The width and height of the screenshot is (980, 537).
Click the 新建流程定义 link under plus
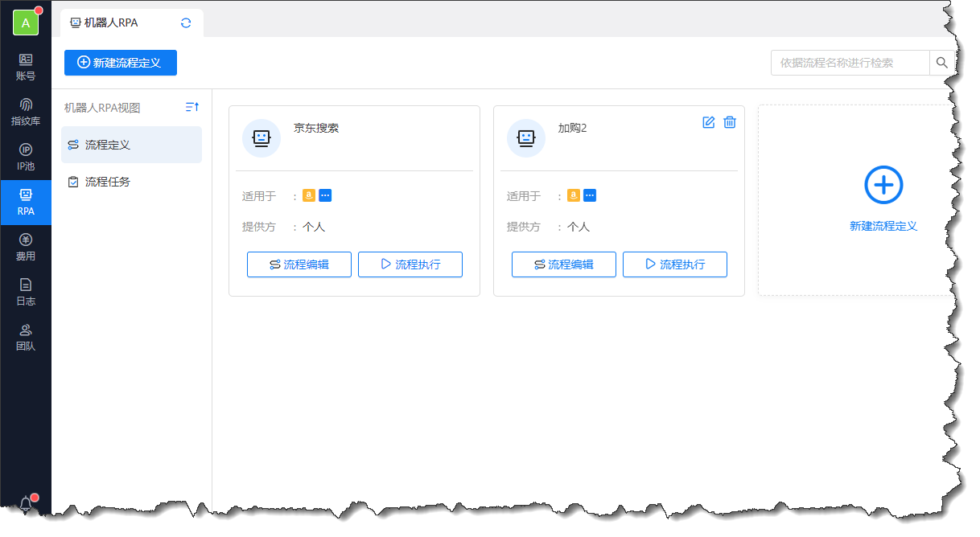tap(883, 227)
